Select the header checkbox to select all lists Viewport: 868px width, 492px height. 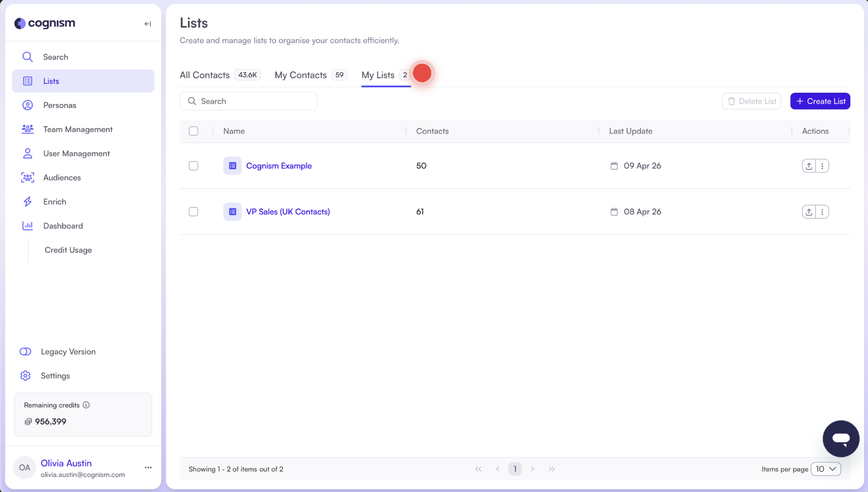click(193, 131)
